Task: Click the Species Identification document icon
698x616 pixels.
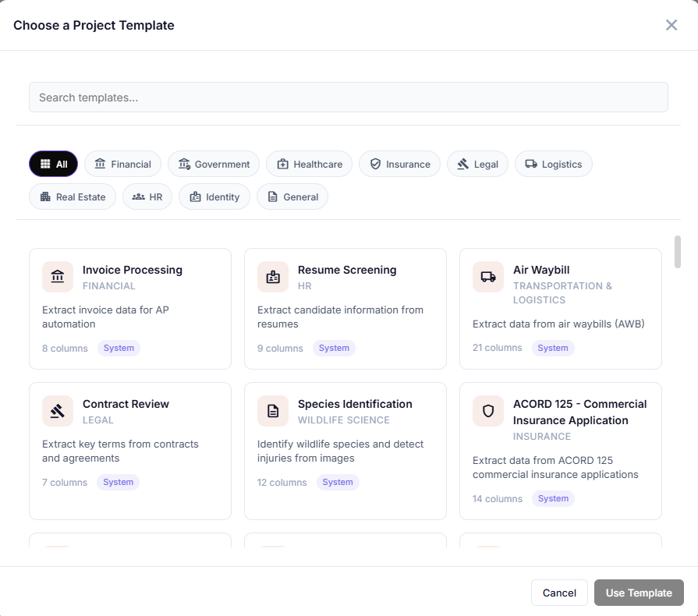Action: 273,411
